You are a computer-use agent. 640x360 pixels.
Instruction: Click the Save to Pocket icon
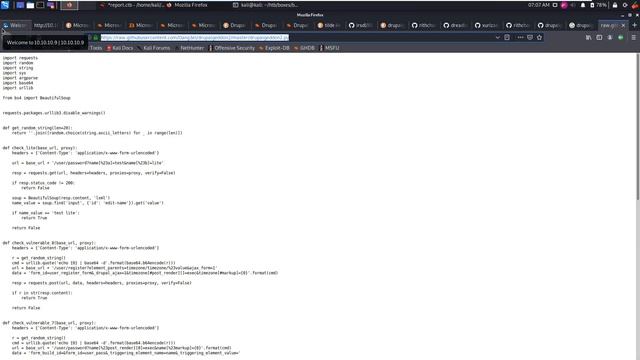tap(530, 38)
